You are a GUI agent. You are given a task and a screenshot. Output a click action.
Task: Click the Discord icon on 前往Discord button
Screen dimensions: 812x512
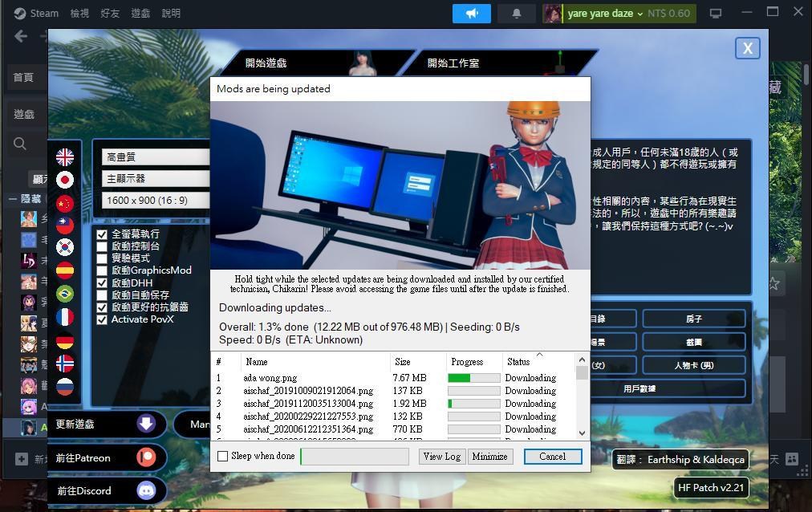click(x=146, y=490)
